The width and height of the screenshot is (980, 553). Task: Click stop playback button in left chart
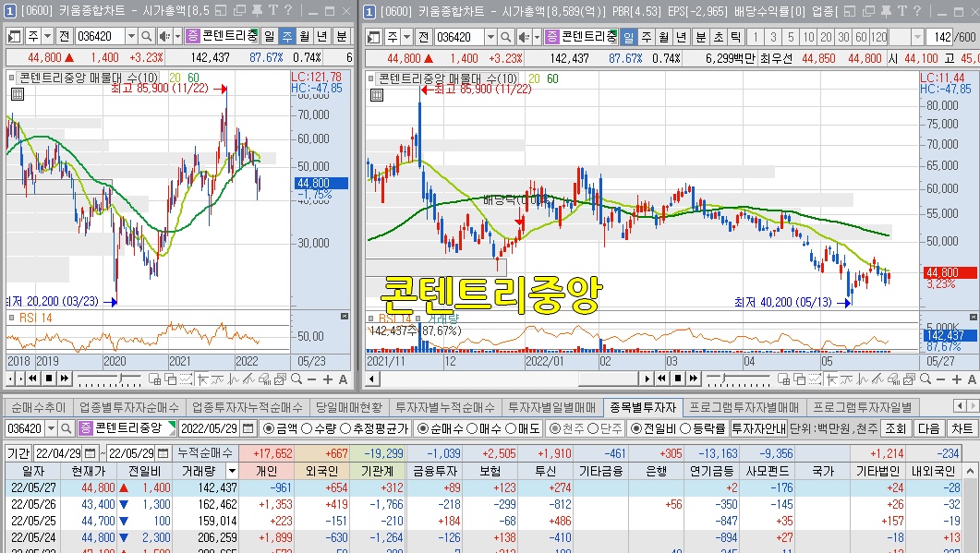tap(48, 378)
